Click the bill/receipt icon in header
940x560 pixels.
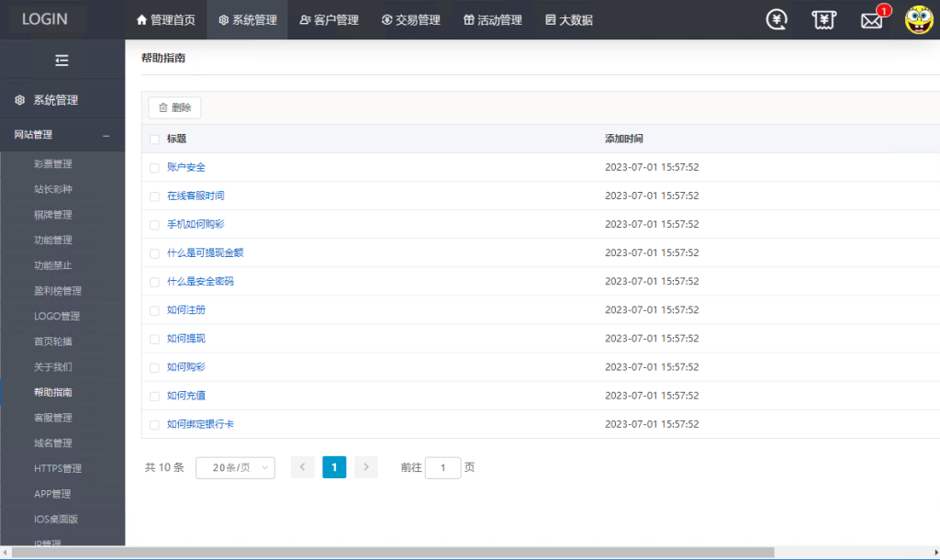pyautogui.click(x=823, y=18)
